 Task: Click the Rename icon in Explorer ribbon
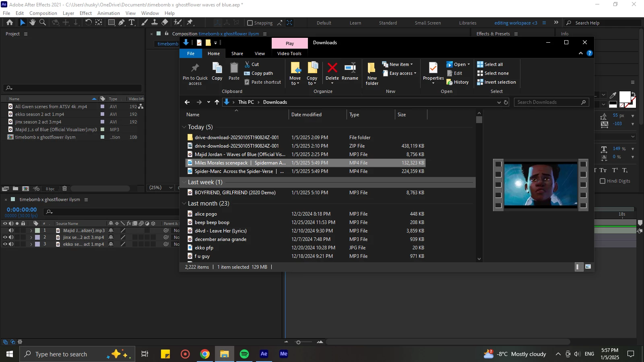tap(350, 68)
